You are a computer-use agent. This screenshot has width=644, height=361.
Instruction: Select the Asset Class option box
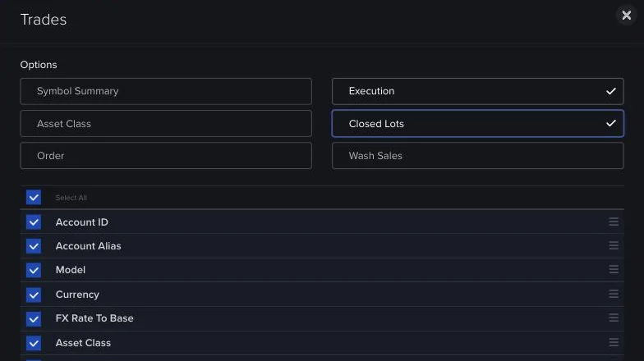click(x=166, y=123)
